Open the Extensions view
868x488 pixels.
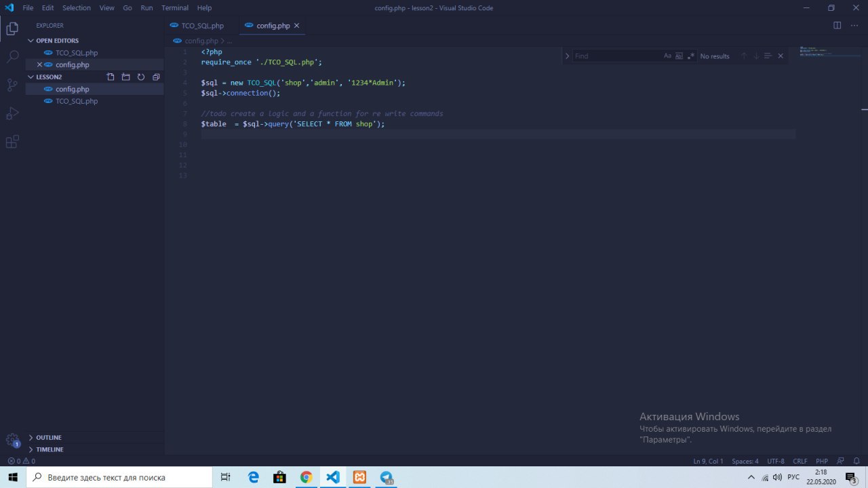click(12, 142)
